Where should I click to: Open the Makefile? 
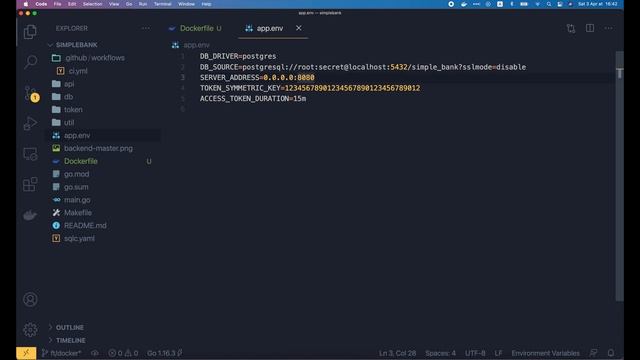click(78, 213)
